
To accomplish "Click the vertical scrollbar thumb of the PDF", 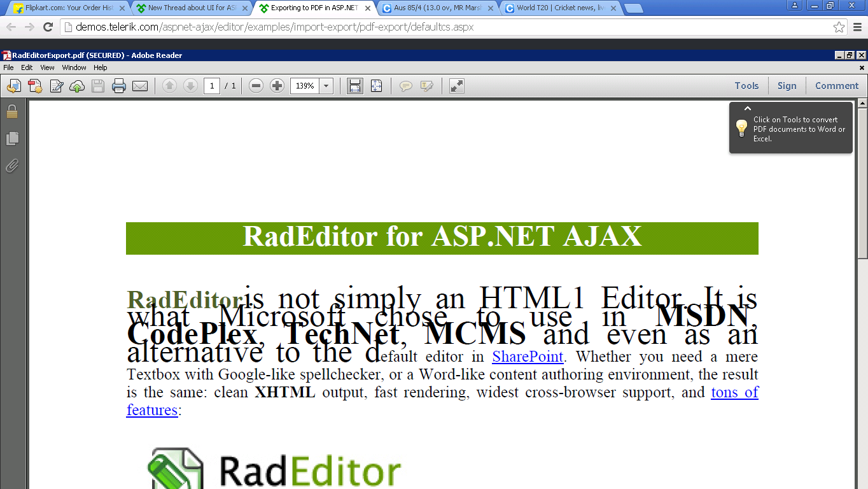I will tap(863, 183).
